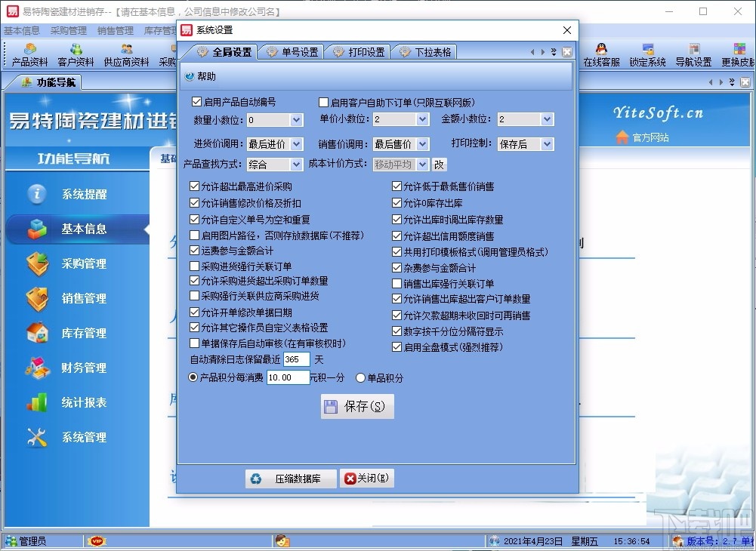
Task: Enable 启用客户自助下单 checkbox
Action: tap(324, 101)
